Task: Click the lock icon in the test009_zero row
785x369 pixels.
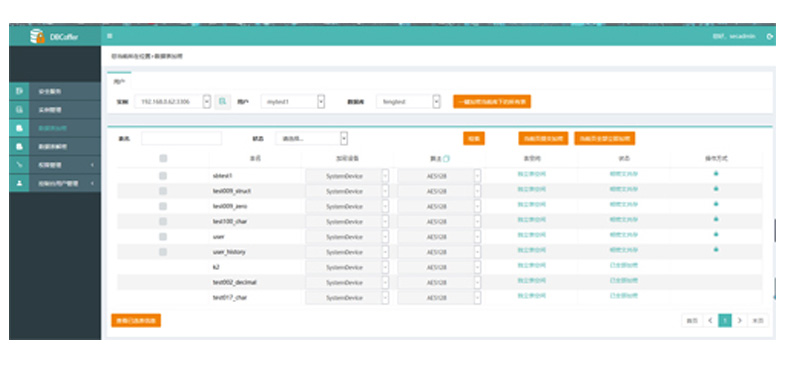Action: [716, 204]
